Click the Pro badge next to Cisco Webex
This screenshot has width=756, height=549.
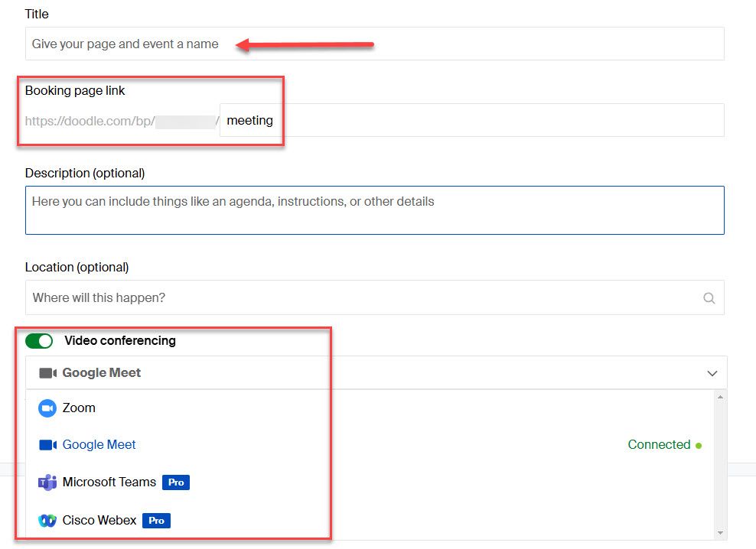[156, 521]
